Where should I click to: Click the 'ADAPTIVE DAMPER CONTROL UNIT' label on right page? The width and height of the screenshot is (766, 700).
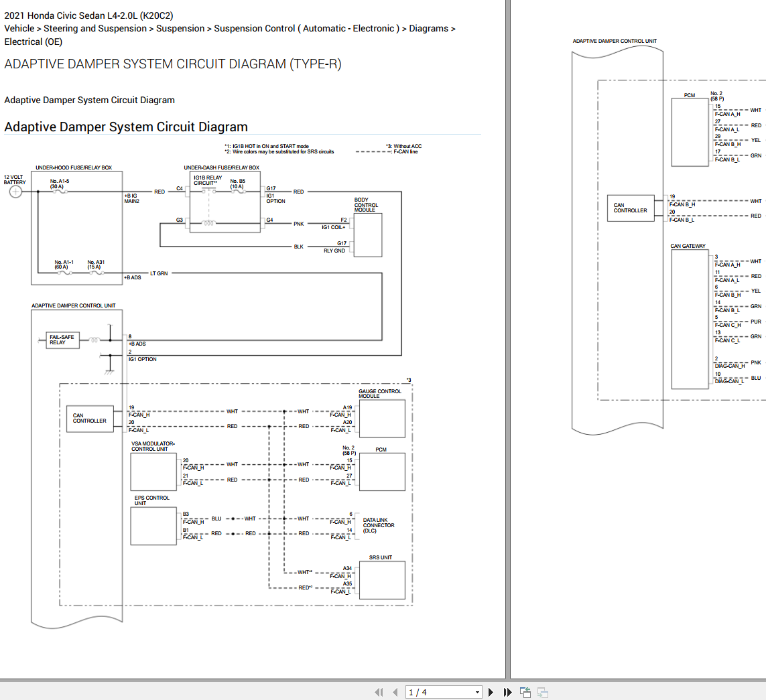615,41
